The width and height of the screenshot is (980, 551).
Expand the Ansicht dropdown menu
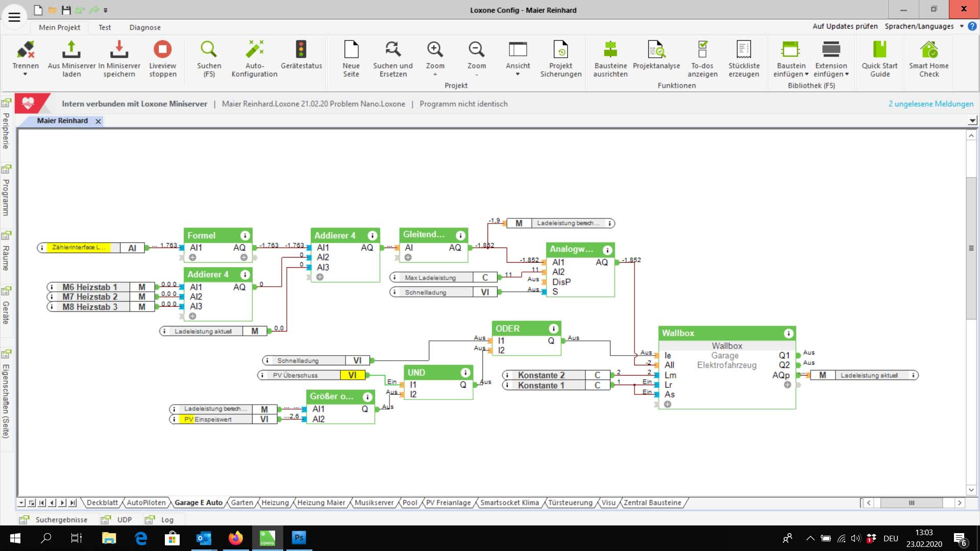pos(518,74)
